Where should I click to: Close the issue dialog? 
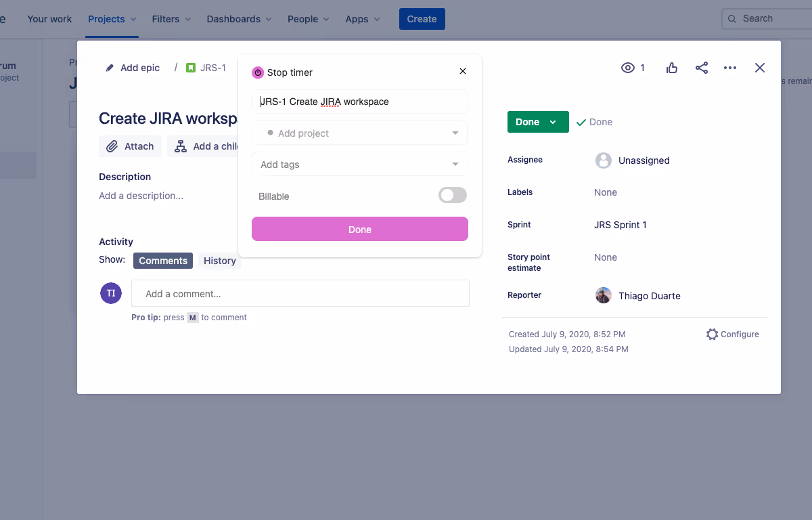[x=760, y=68]
